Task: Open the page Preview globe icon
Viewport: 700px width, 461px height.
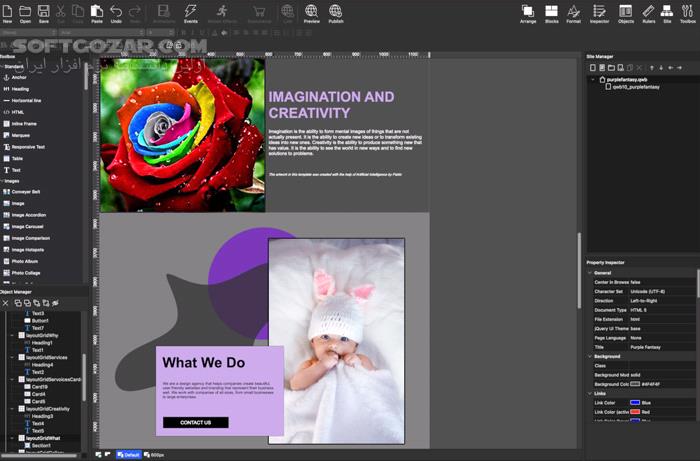Action: pyautogui.click(x=311, y=13)
